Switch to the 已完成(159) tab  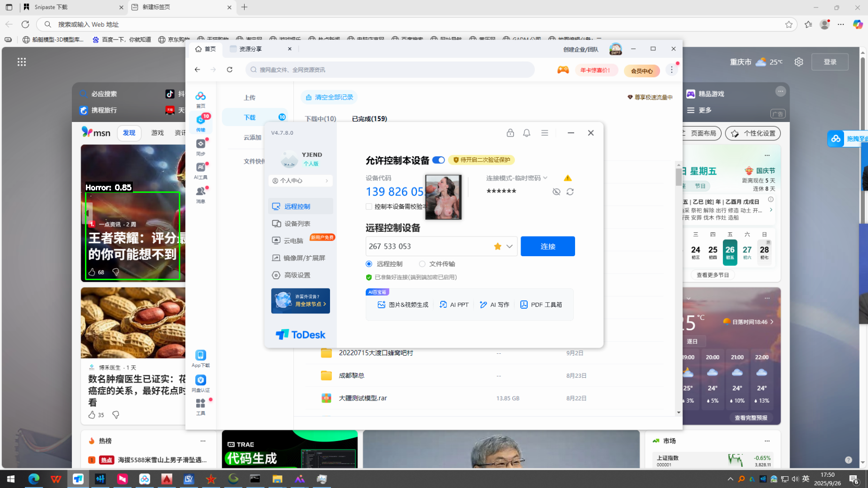pos(369,119)
